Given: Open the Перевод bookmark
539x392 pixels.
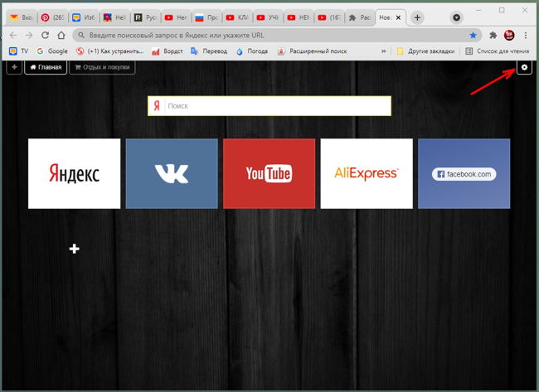Looking at the screenshot, I should coord(209,51).
